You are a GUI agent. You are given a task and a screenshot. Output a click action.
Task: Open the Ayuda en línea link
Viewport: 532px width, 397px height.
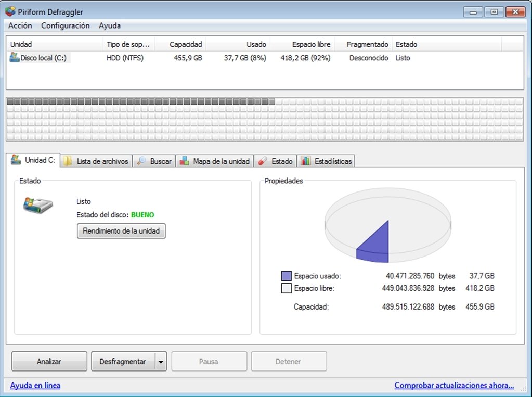pos(35,386)
